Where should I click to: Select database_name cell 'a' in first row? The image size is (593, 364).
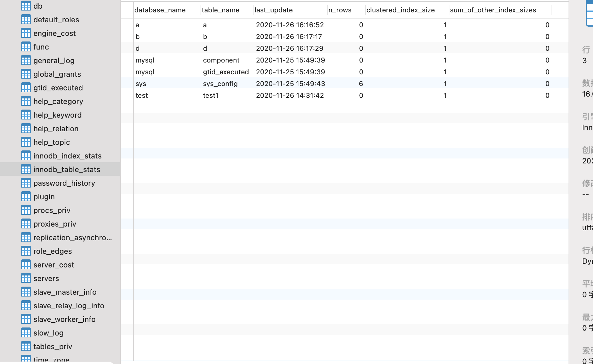coord(137,25)
